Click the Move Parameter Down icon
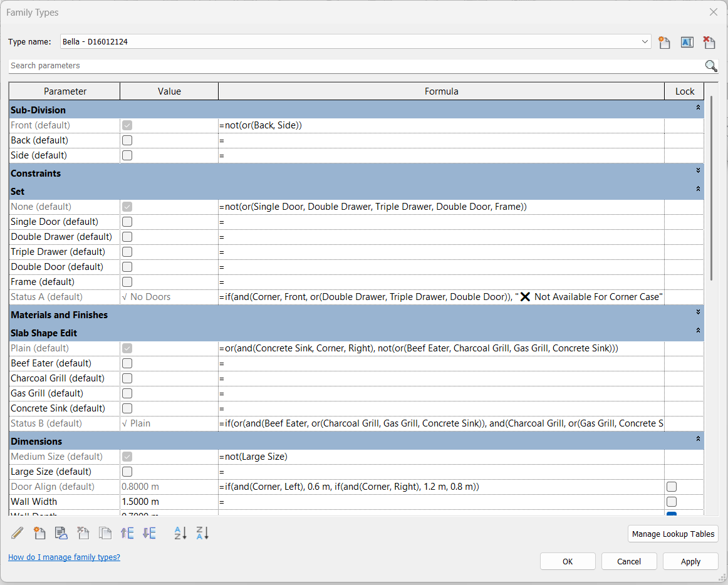 149,534
